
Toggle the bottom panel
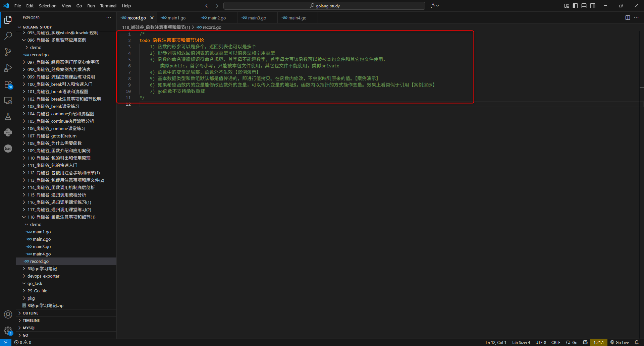pyautogui.click(x=584, y=6)
